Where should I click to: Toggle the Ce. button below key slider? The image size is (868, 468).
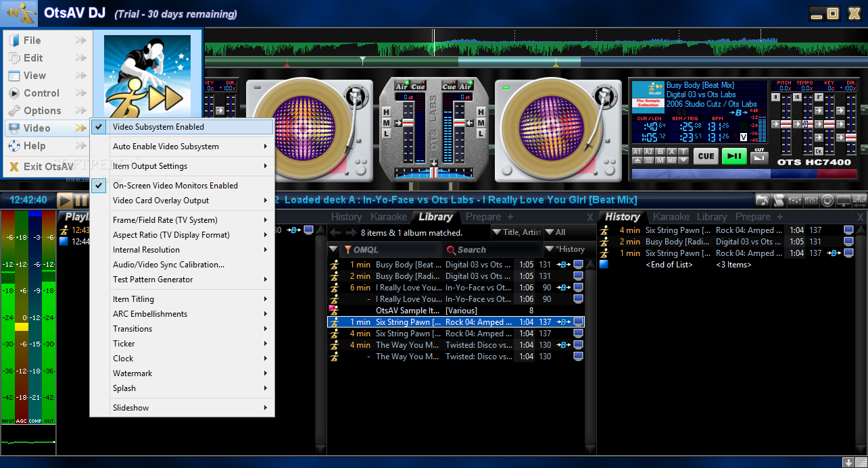pyautogui.click(x=819, y=151)
